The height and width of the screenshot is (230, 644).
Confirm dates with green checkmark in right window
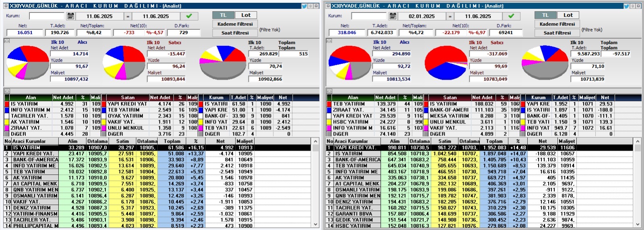[511, 16]
